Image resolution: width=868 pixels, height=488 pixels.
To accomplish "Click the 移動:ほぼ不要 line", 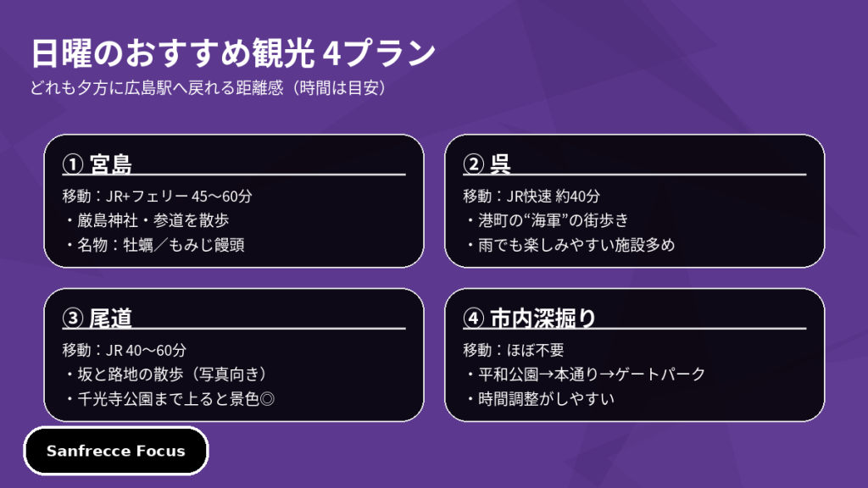I will click(x=514, y=349).
